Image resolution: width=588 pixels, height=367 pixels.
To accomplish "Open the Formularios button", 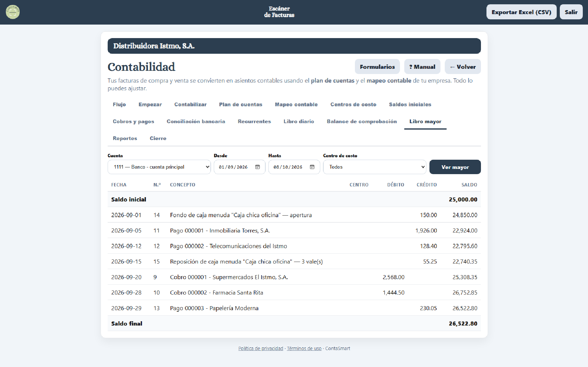I will [377, 67].
